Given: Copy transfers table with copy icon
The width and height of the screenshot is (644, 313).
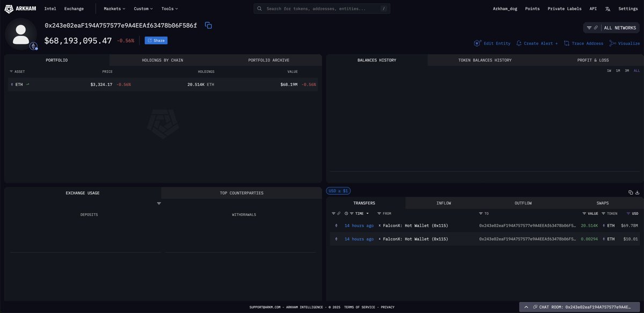Looking at the screenshot, I should pyautogui.click(x=631, y=192).
